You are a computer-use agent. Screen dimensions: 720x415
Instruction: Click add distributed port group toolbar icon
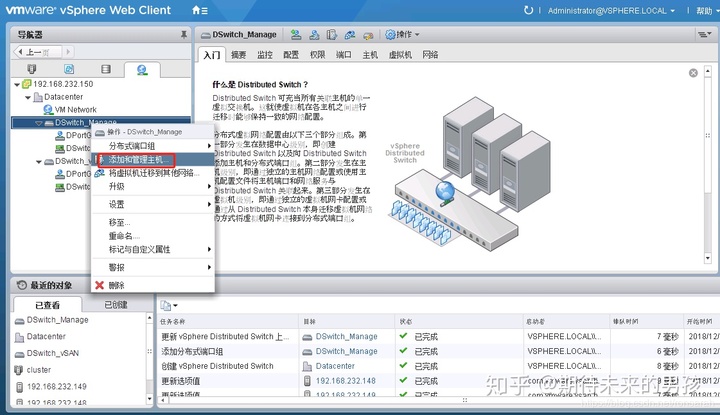point(296,34)
